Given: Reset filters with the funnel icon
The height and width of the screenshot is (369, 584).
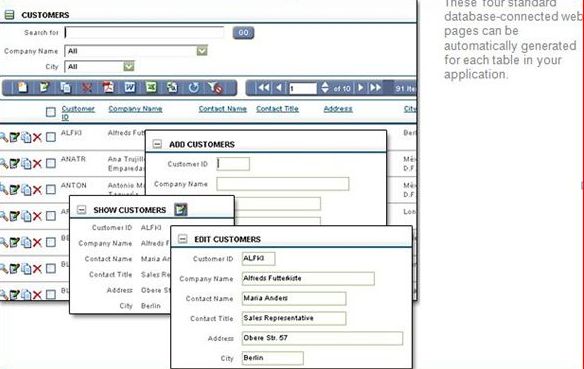Looking at the screenshot, I should pos(215,88).
